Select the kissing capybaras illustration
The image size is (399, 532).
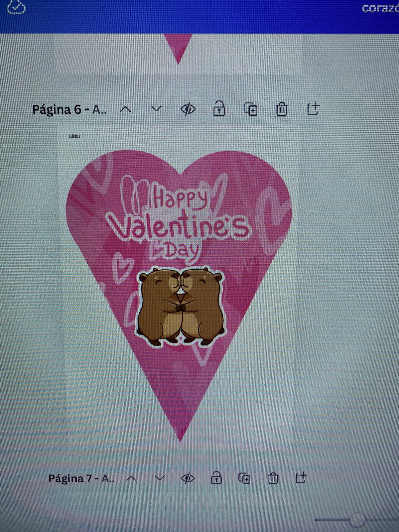[x=181, y=306]
